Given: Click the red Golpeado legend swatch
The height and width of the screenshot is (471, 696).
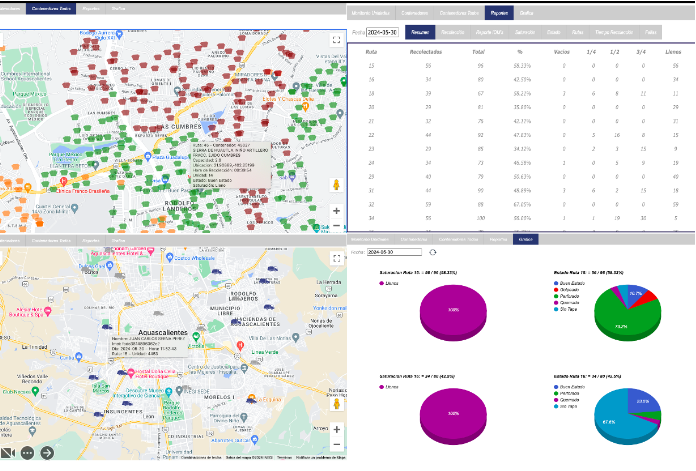Looking at the screenshot, I should [556, 289].
